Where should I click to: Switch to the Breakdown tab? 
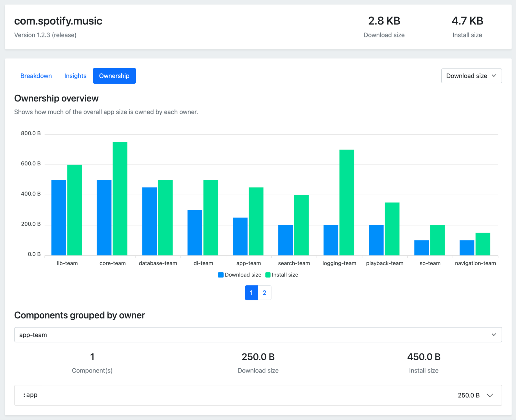(x=36, y=76)
